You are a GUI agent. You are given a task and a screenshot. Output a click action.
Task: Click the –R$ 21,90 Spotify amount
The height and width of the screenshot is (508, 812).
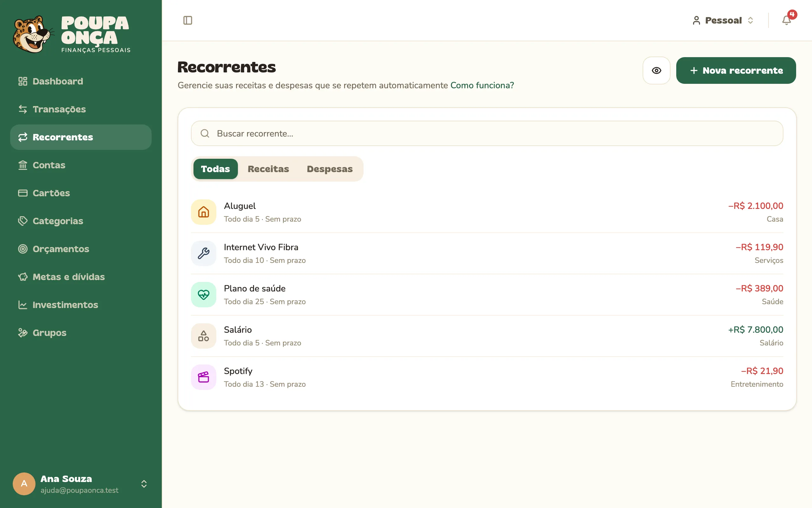point(762,371)
